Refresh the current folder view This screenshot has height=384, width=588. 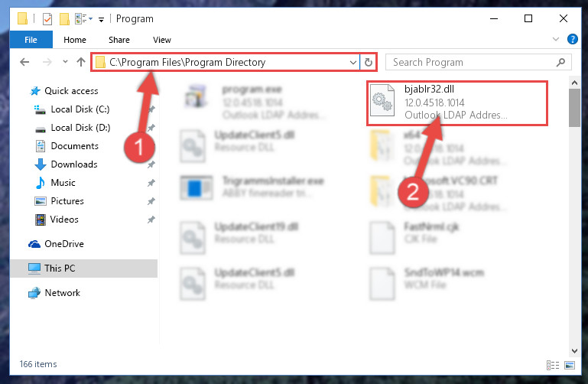pos(369,62)
